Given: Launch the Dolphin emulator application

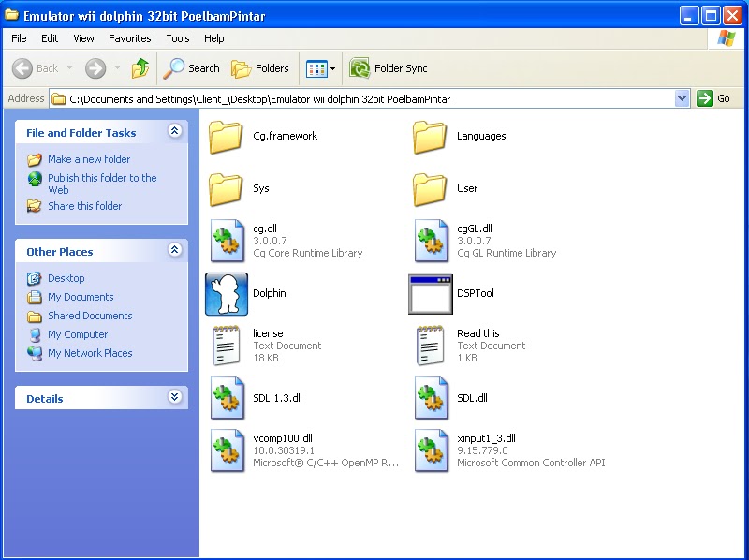Looking at the screenshot, I should click(228, 293).
